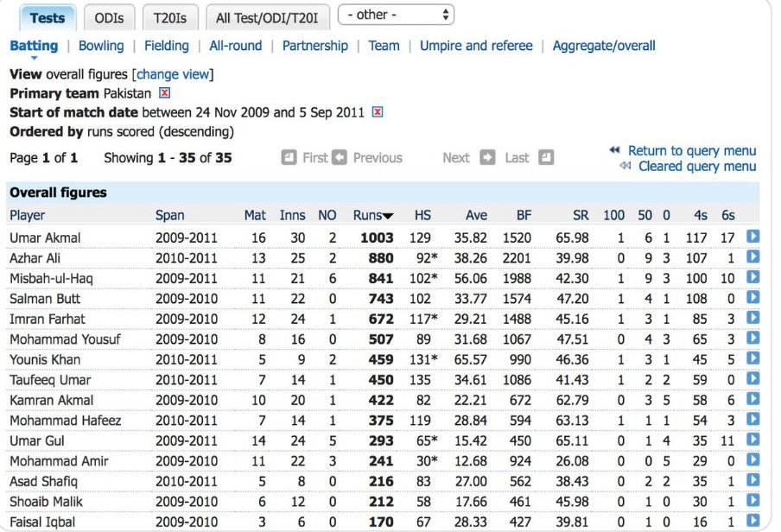This screenshot has height=532, width=781.
Task: Click the First page icon
Action: pyautogui.click(x=289, y=157)
